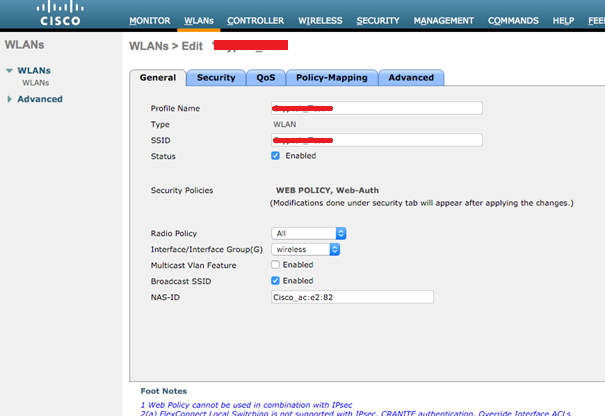
Task: Enable the Multicast Vlan Feature checkbox
Action: pyautogui.click(x=276, y=265)
